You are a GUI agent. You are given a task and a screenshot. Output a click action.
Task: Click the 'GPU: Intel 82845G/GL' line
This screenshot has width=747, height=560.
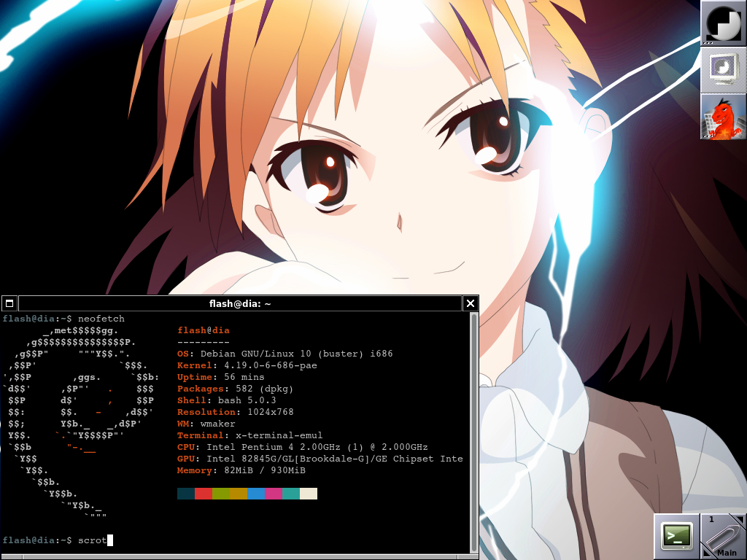[x=320, y=459]
